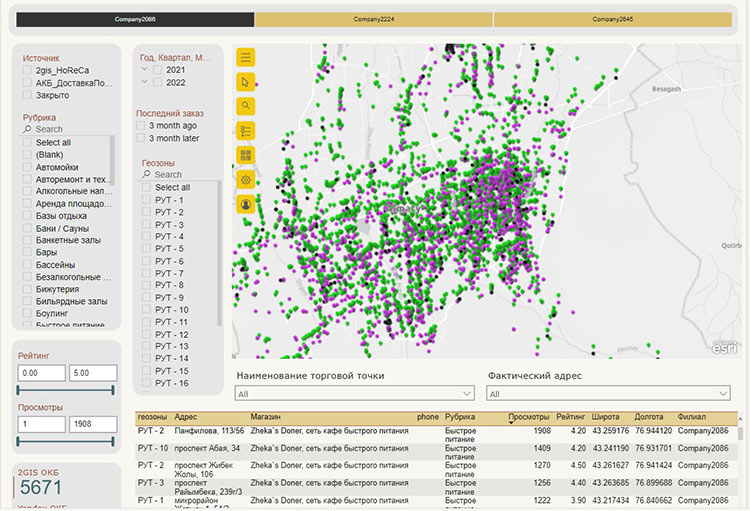This screenshot has height=511, width=750.
Task: Open the map layer list icon
Action: 246,130
